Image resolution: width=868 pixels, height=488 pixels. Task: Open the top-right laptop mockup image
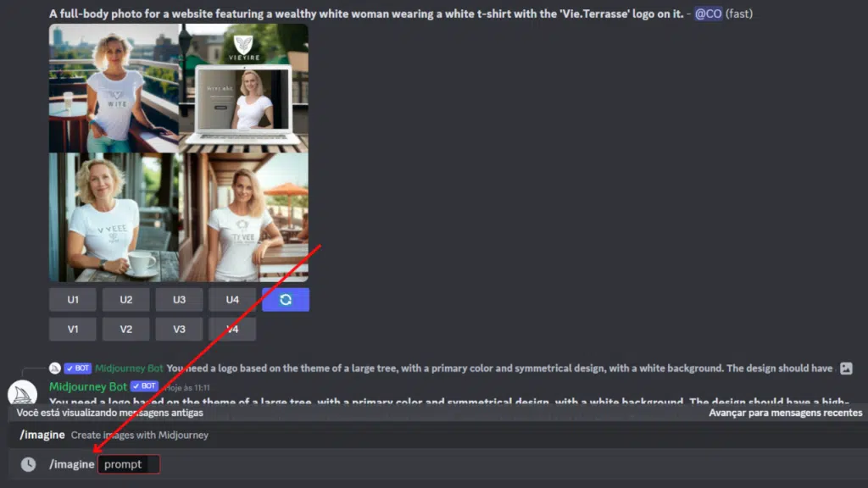tap(244, 88)
